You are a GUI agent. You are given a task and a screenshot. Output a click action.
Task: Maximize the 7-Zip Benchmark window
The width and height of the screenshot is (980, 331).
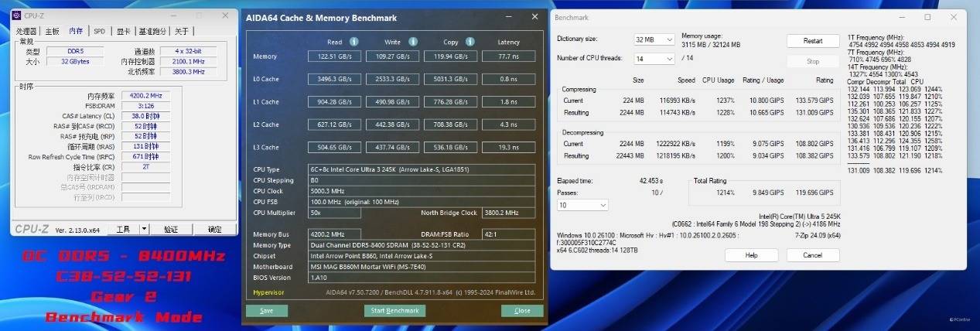927,17
